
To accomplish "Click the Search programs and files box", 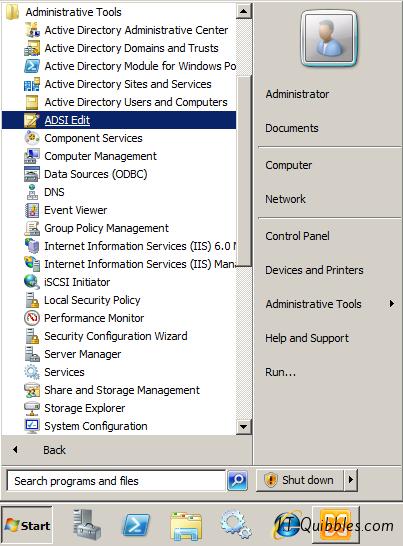I will click(116, 481).
